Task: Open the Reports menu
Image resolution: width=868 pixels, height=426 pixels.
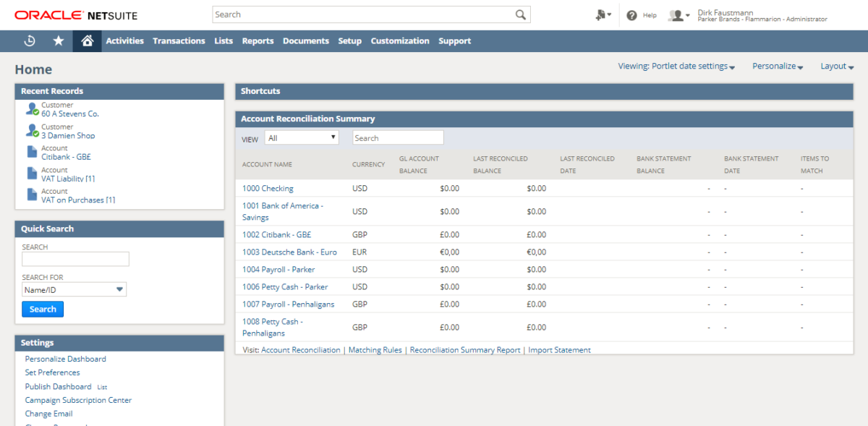Action: (x=258, y=41)
